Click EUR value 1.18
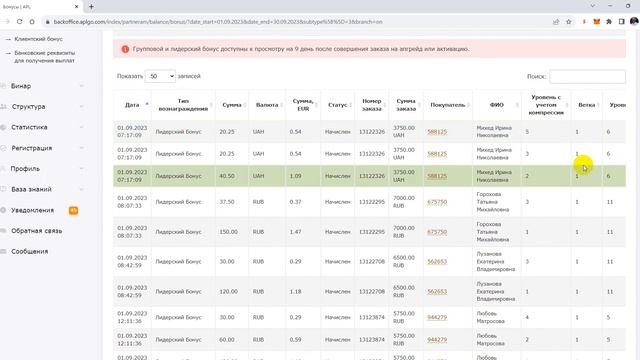Viewport: 640px width, 360px height. coord(296,291)
